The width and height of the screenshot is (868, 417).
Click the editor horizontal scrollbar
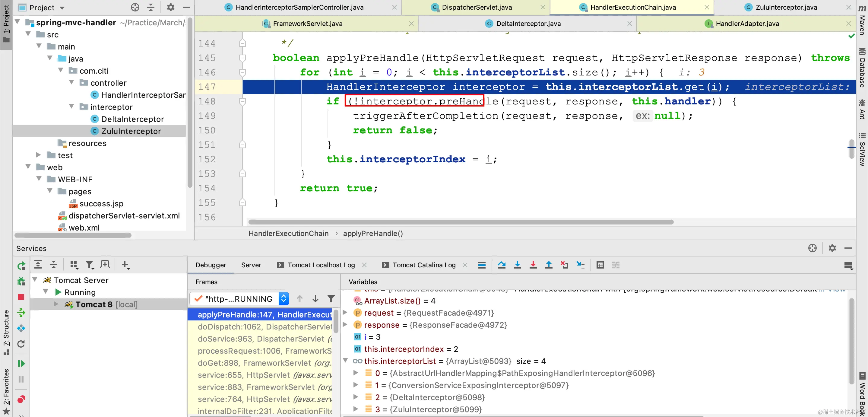461,222
